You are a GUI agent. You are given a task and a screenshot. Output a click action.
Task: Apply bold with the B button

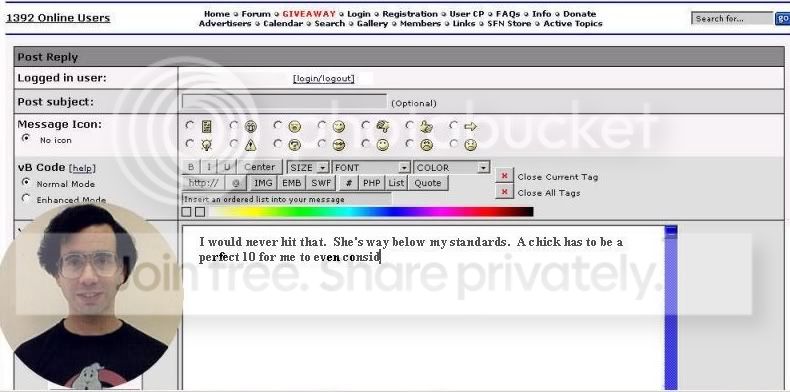coord(190,167)
